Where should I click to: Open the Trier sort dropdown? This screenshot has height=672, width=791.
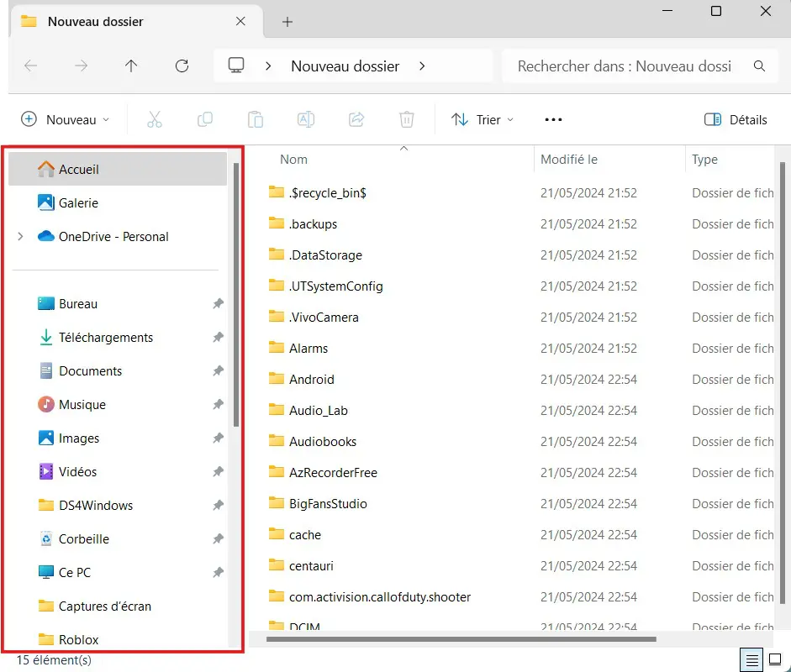coord(483,120)
